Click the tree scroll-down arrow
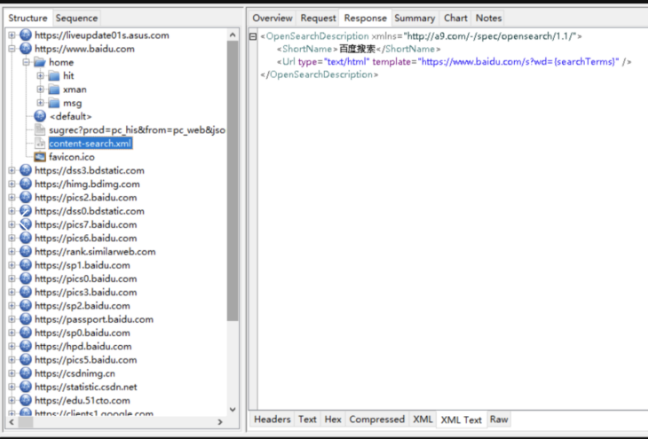This screenshot has height=442, width=648. pyautogui.click(x=233, y=409)
